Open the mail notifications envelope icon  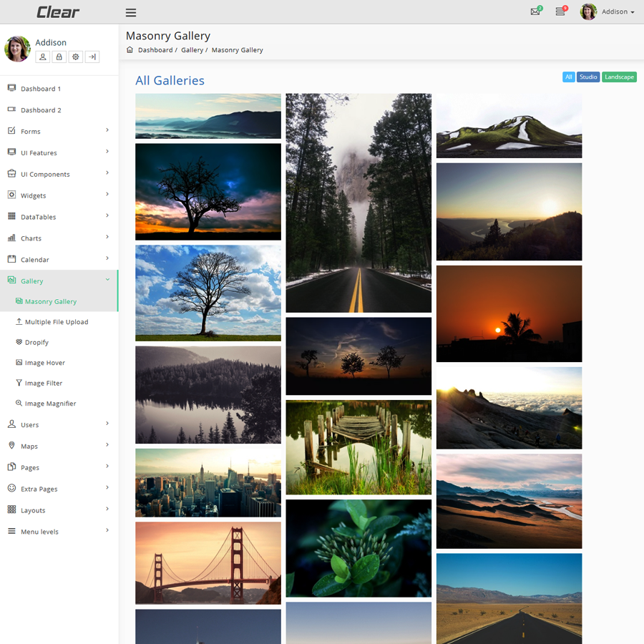(535, 11)
